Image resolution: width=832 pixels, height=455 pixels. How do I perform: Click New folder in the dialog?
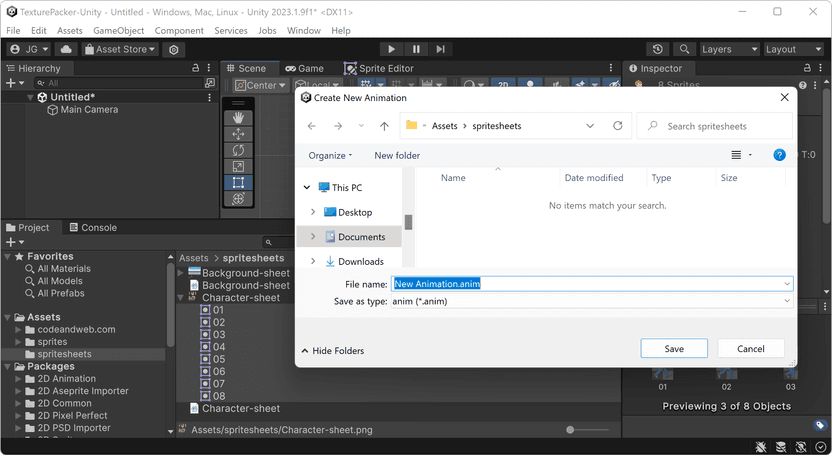[x=397, y=155]
